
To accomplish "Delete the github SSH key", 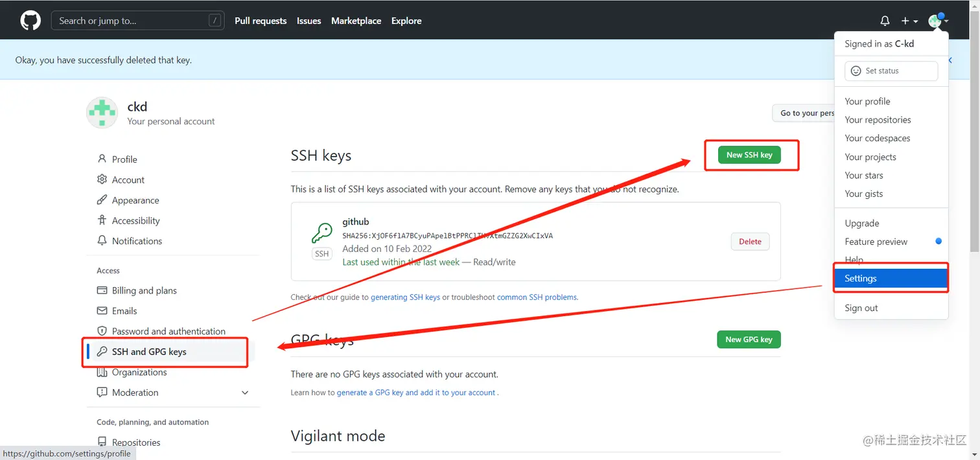I will (750, 242).
